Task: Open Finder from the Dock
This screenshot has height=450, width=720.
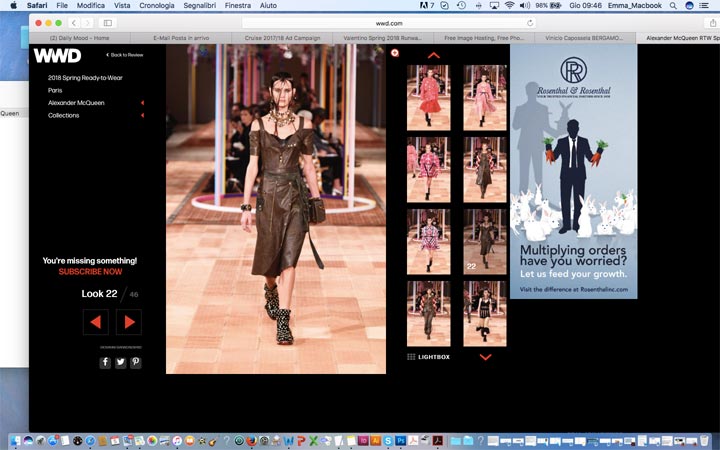Action: click(x=15, y=441)
